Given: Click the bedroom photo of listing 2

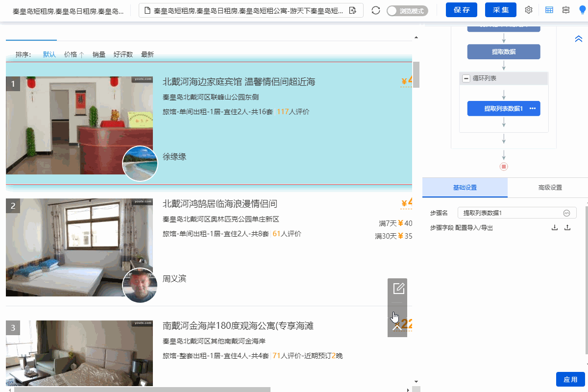Looking at the screenshot, I should pos(79,247).
